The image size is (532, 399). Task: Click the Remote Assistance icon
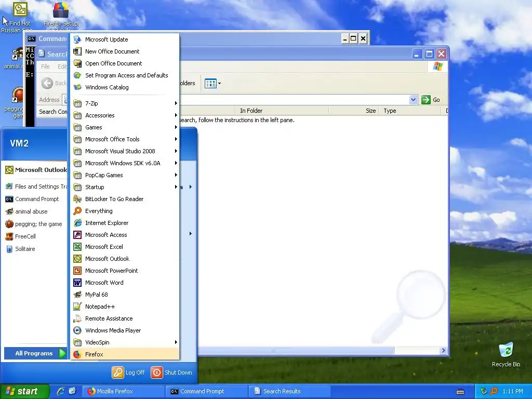click(77, 318)
